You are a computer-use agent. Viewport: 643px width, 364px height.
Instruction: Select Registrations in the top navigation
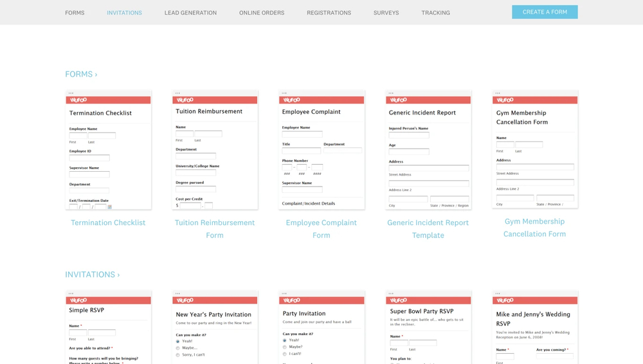(329, 13)
